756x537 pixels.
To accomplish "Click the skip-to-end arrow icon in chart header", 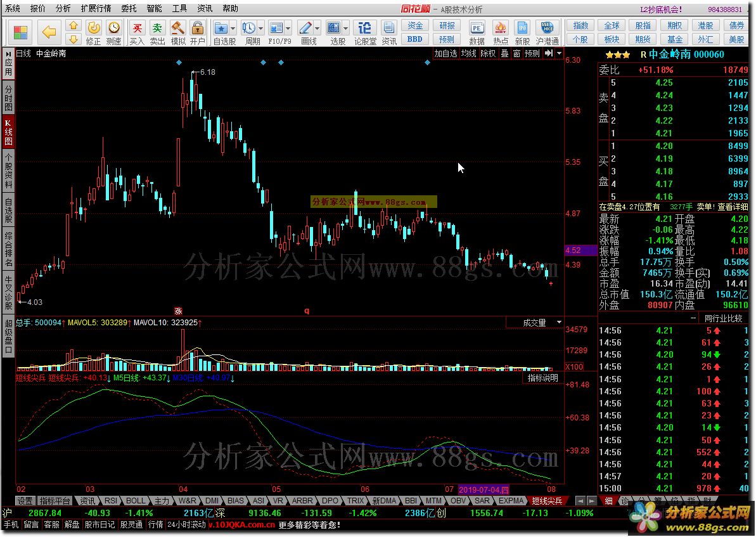I will tap(549, 53).
